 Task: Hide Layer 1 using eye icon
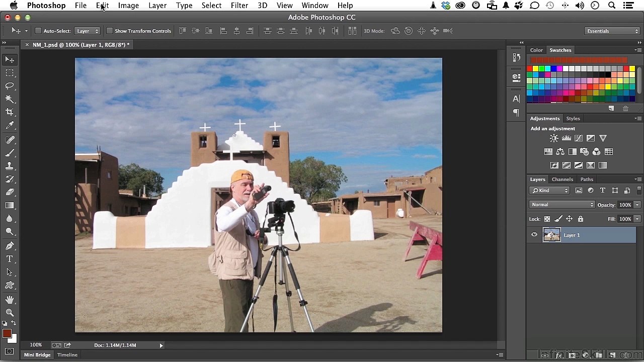coord(534,235)
